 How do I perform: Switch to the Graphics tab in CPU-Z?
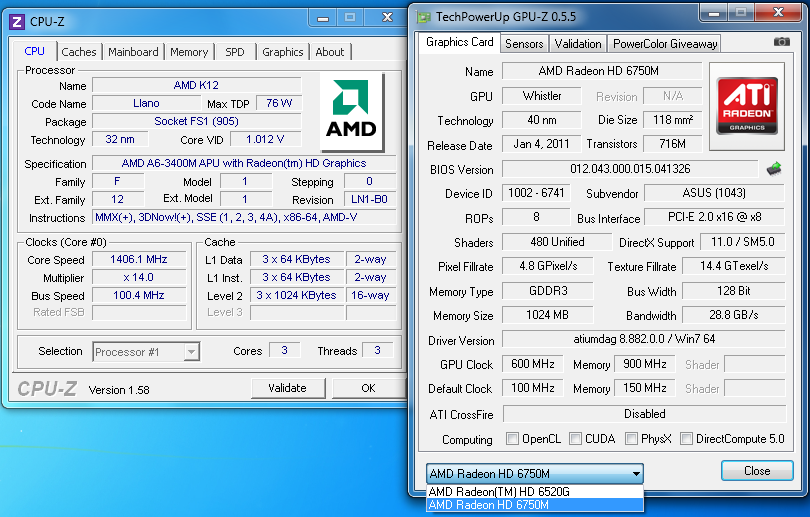(x=283, y=52)
